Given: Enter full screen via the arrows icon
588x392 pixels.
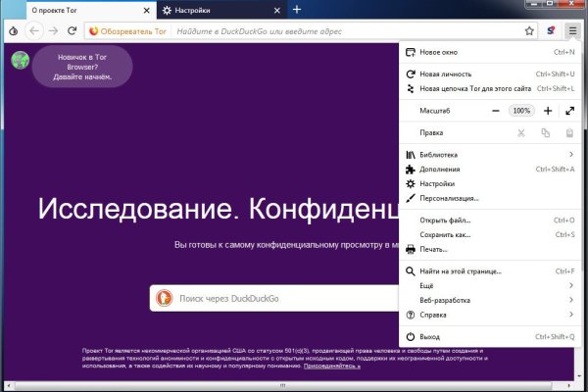Looking at the screenshot, I should [x=570, y=111].
